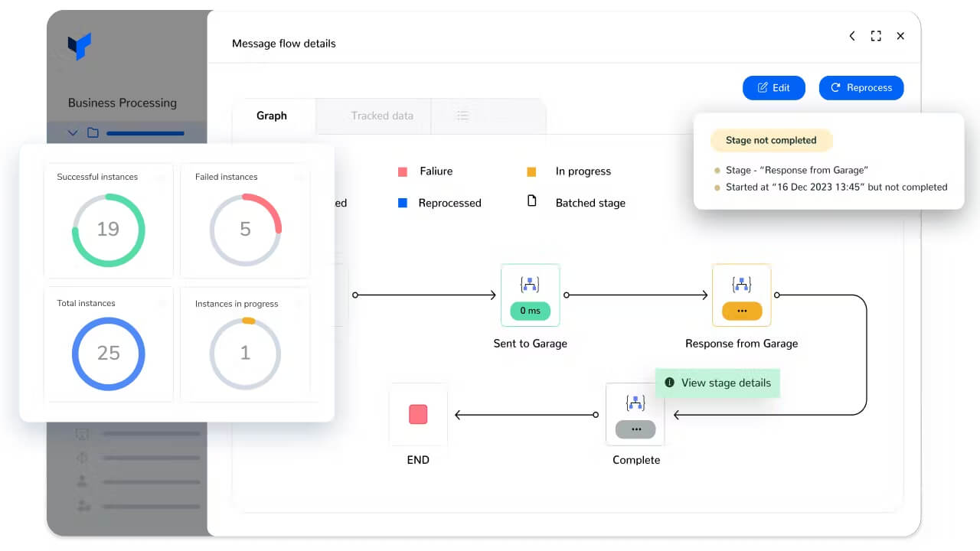The image size is (980, 551).
Task: Open the Failed instances 5 ring chart
Action: pyautogui.click(x=245, y=228)
